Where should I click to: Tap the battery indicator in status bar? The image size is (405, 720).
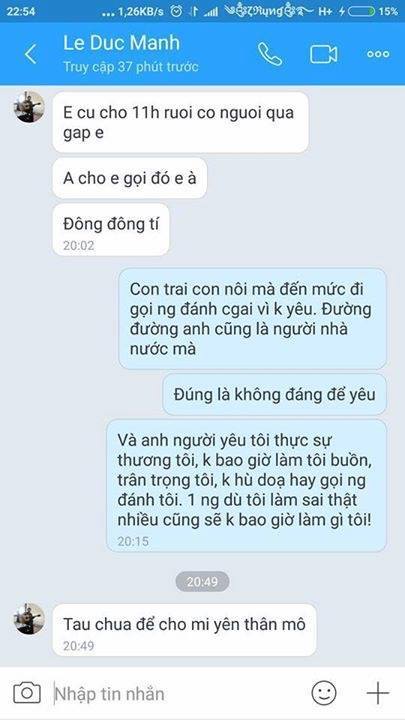pos(362,11)
